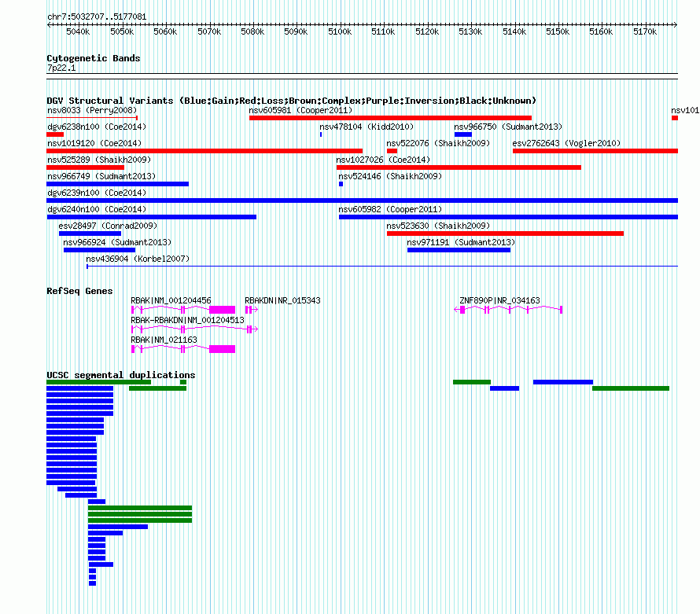Image resolution: width=700 pixels, height=614 pixels.
Task: Click nsv966749 (Sudmant2013) label
Action: [101, 176]
